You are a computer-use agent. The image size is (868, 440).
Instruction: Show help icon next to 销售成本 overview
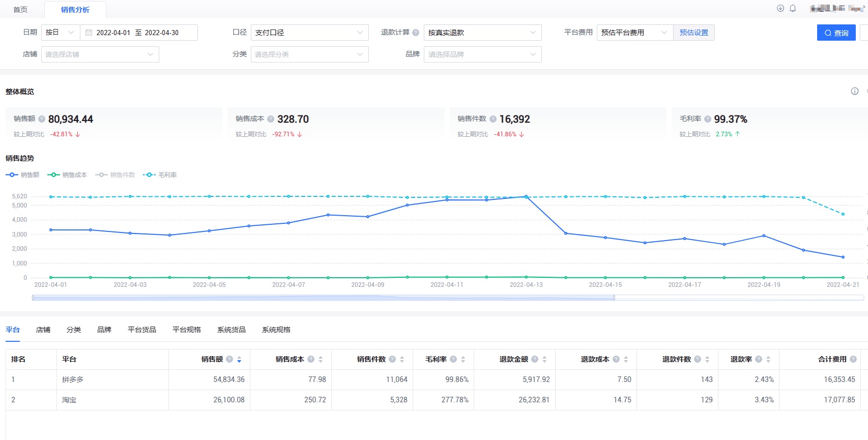click(x=271, y=119)
